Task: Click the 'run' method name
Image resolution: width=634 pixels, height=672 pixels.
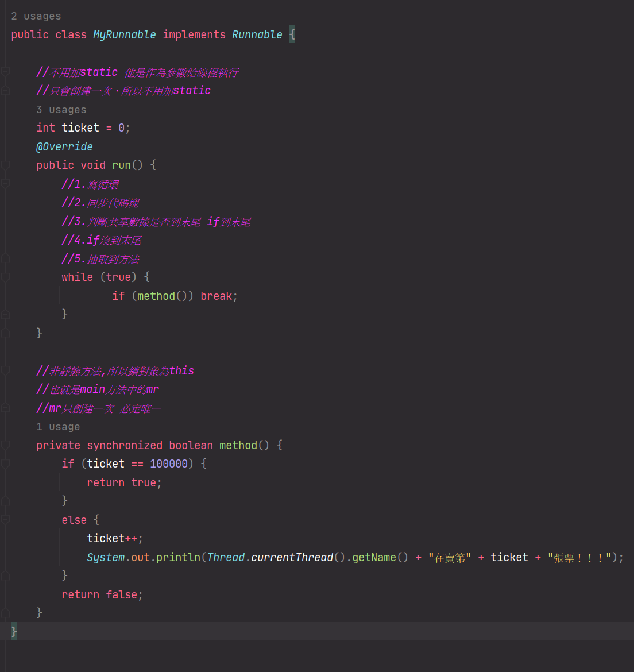Action: 121,165
